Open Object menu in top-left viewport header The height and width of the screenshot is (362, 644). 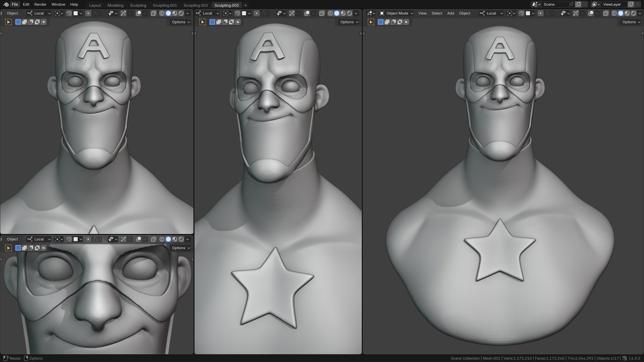coord(12,13)
